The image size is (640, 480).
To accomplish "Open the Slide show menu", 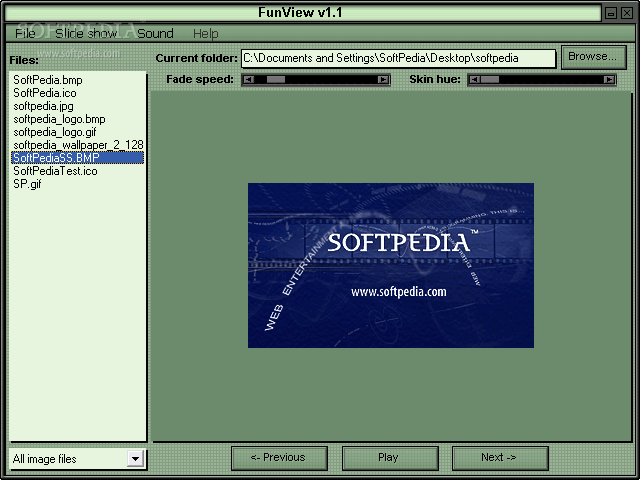I will (x=86, y=33).
